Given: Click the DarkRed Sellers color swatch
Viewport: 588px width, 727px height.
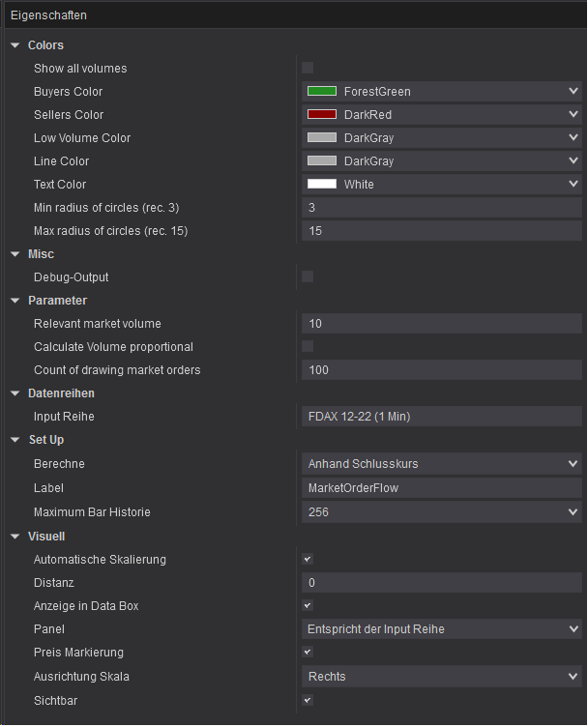Looking at the screenshot, I should point(322,114).
